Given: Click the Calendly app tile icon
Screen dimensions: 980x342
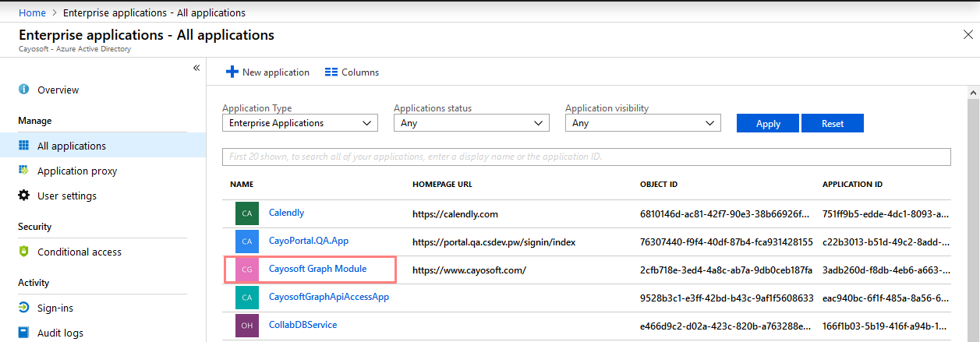Looking at the screenshot, I should click(247, 213).
